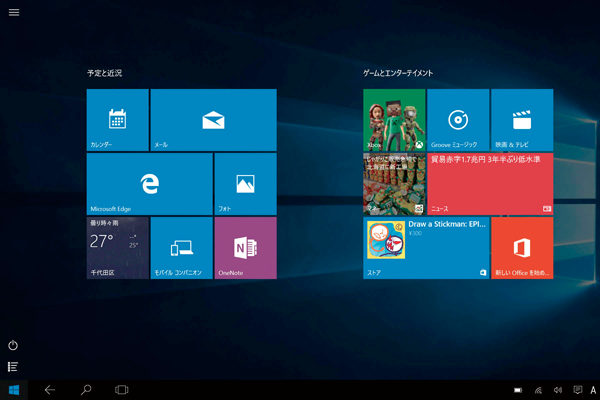Open the マネー (Money) tile
The width and height of the screenshot is (600, 400).
tap(394, 184)
